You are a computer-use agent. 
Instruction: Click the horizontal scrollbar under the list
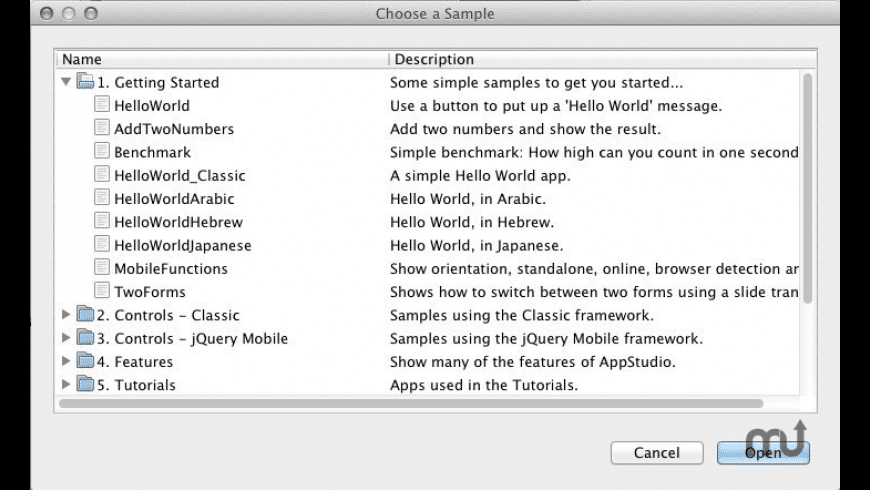[x=410, y=404]
